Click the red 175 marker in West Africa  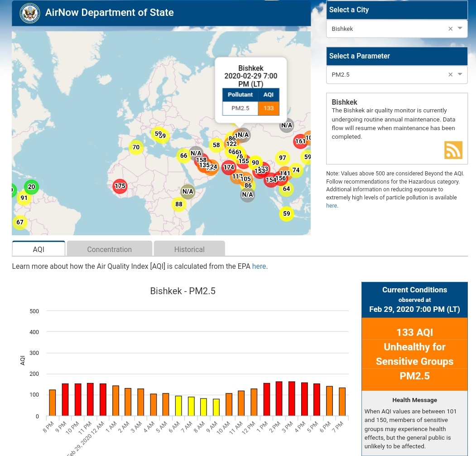[x=120, y=186]
